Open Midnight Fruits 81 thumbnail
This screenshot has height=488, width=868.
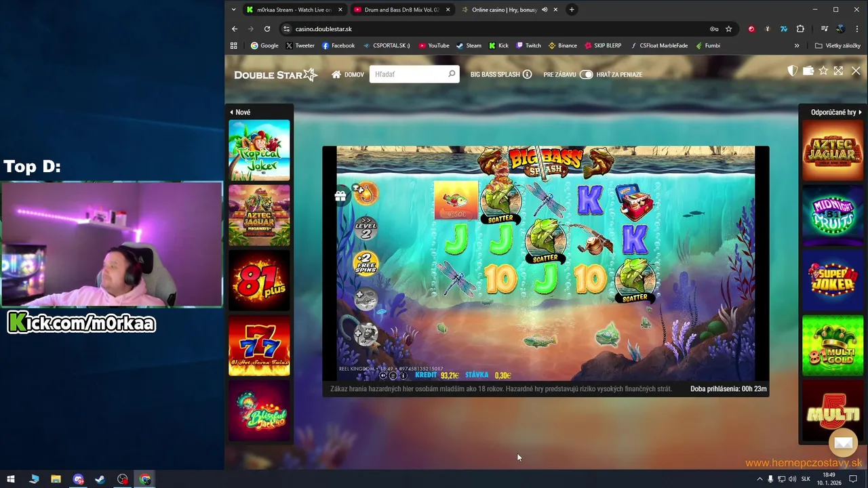pyautogui.click(x=833, y=216)
